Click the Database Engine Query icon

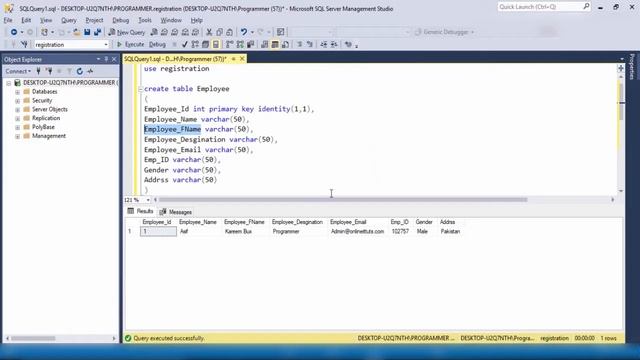[154, 32]
